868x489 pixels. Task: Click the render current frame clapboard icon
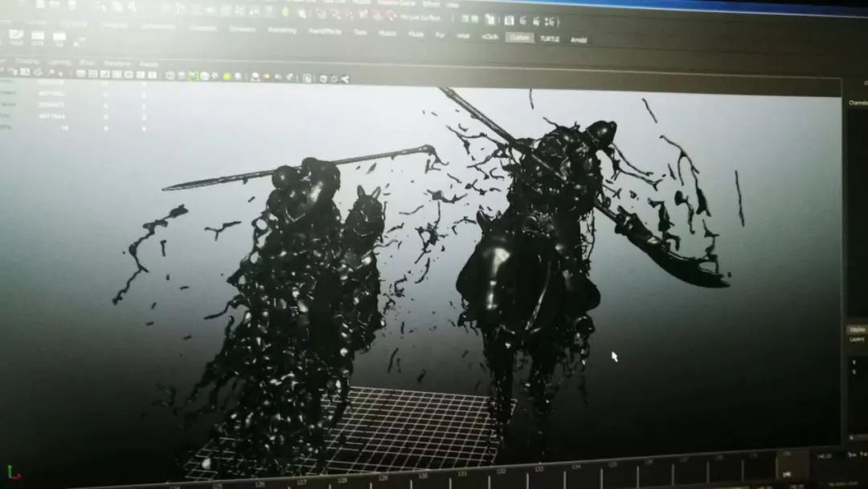[523, 20]
